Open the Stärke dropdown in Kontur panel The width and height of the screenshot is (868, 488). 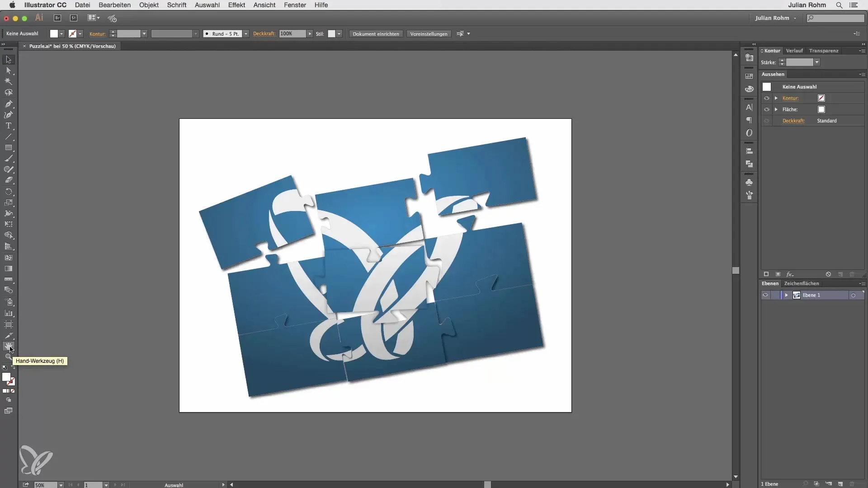click(x=817, y=62)
